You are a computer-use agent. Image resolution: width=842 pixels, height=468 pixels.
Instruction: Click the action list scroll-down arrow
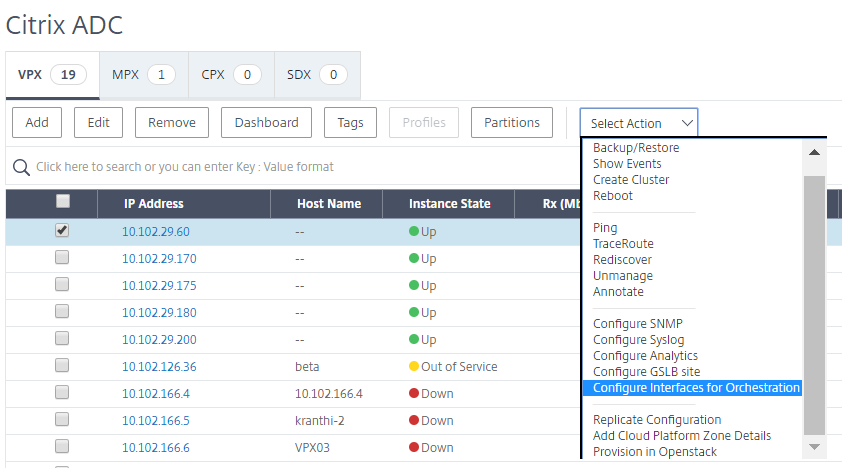pos(814,447)
